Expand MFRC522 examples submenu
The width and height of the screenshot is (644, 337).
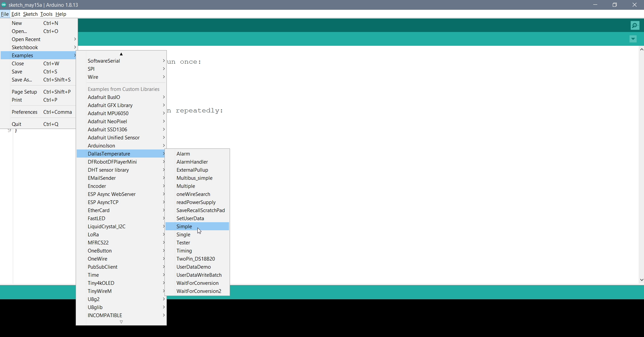pyautogui.click(x=121, y=243)
